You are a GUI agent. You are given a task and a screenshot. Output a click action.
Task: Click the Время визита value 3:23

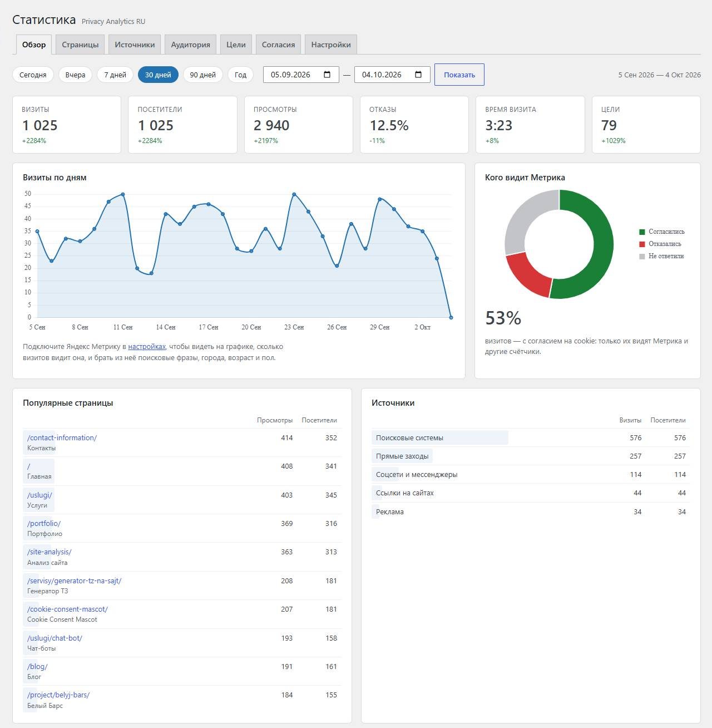[x=499, y=126]
